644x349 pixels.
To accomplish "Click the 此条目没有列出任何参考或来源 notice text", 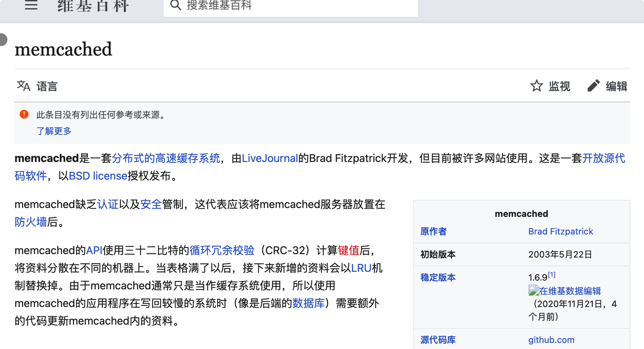I will [x=101, y=115].
